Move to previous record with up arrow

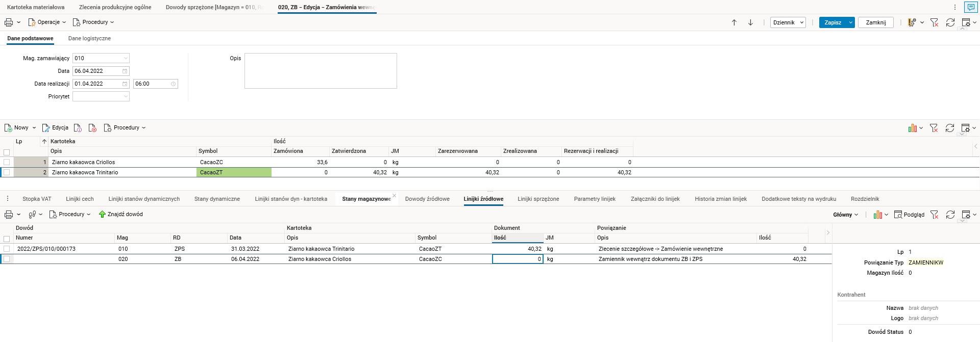(x=734, y=22)
